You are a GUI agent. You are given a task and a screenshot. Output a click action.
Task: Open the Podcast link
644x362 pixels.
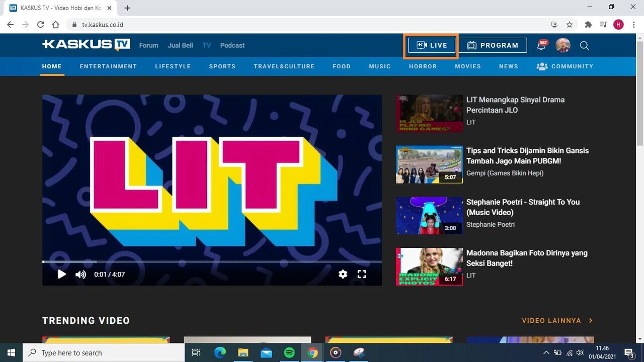tap(232, 45)
